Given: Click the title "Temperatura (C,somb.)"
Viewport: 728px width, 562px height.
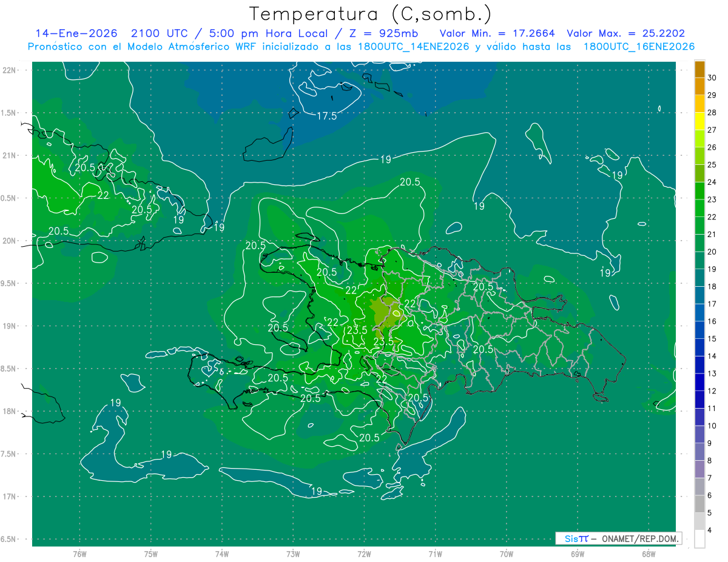Looking at the screenshot, I should click(370, 13).
